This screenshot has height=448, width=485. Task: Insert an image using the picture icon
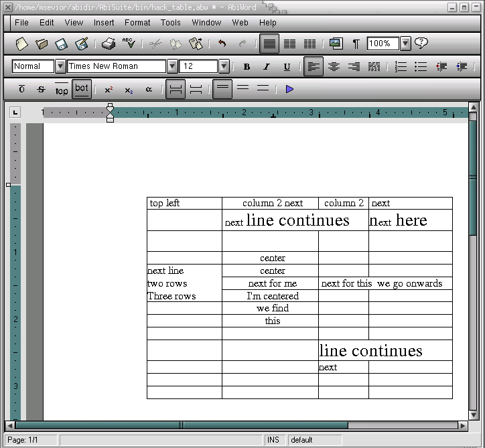(x=336, y=44)
